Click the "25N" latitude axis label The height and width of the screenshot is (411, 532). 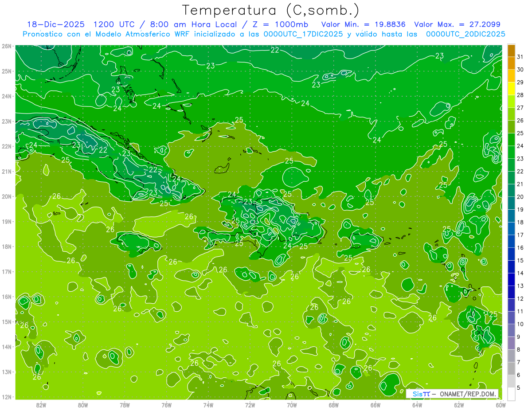pos(7,71)
